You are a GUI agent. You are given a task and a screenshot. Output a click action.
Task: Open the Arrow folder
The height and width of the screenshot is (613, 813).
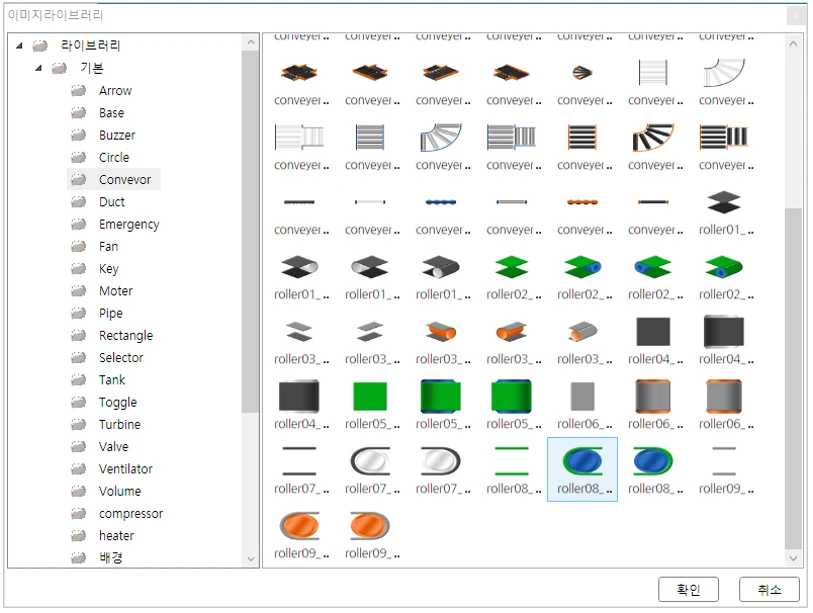click(x=115, y=91)
